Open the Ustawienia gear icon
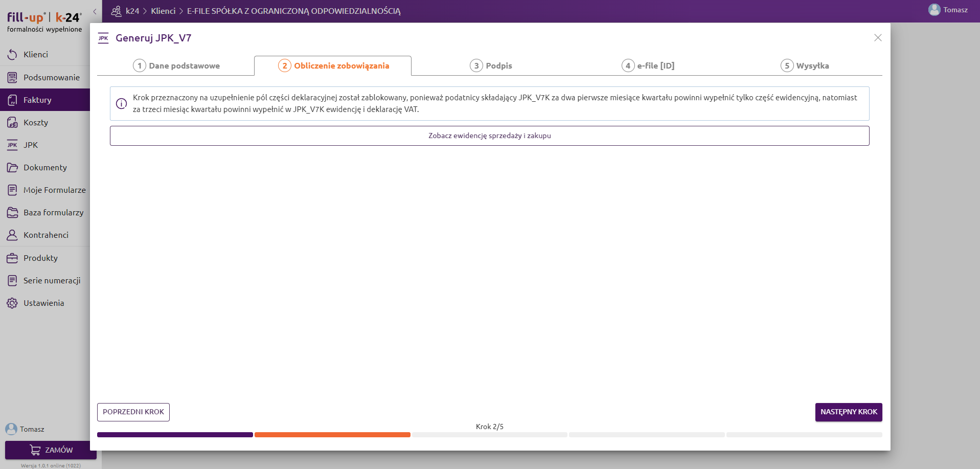The width and height of the screenshot is (980, 469). 12,303
